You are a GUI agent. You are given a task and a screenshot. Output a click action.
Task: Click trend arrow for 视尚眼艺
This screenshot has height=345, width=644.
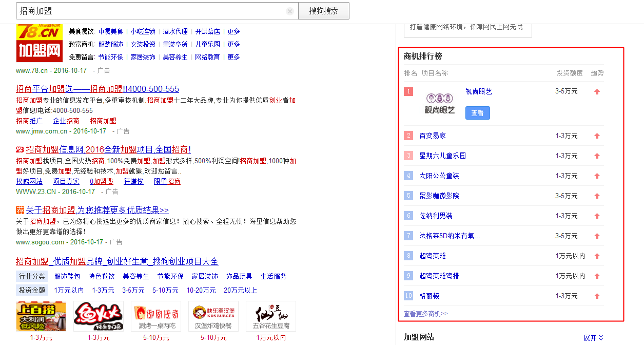click(597, 92)
